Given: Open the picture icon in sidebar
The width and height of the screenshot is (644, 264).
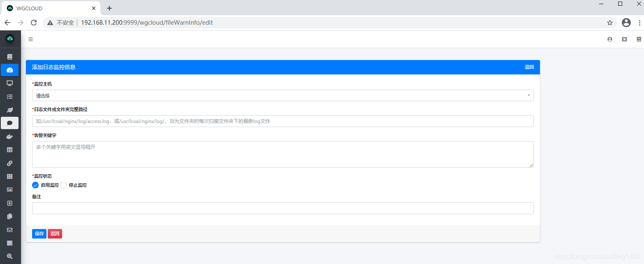Looking at the screenshot, I should [x=10, y=190].
